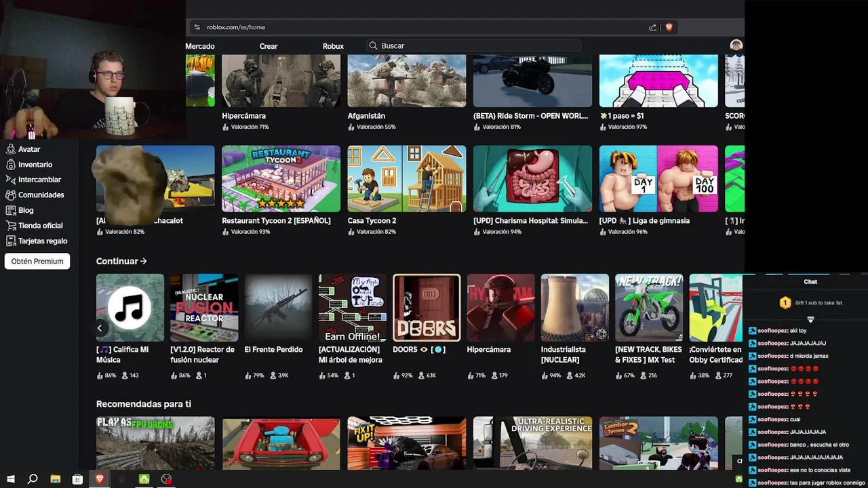Open Windows taskbar search icon

pyautogui.click(x=33, y=479)
